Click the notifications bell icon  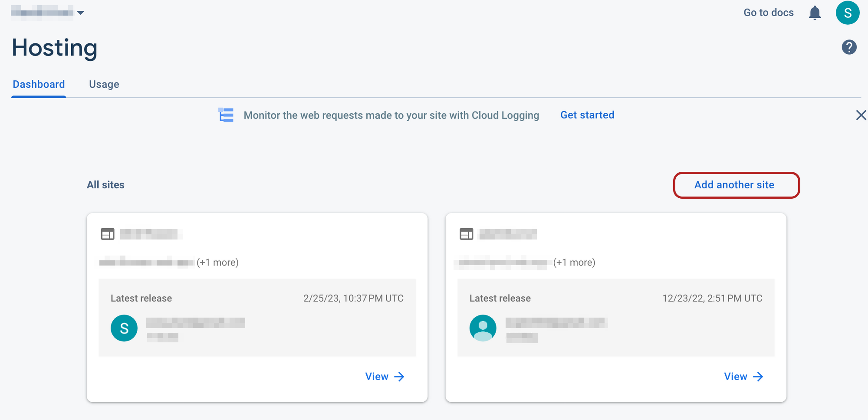(x=815, y=13)
